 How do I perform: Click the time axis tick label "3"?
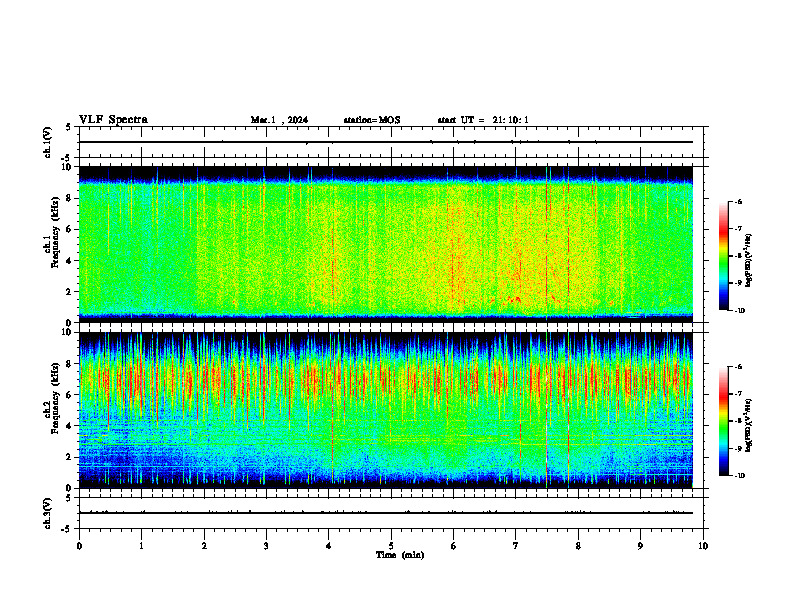[266, 546]
